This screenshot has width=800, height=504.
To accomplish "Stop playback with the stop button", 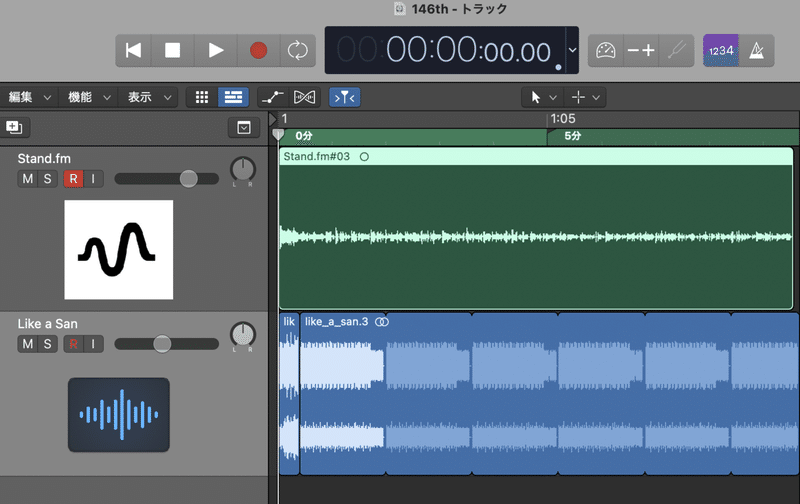I will tap(172, 51).
